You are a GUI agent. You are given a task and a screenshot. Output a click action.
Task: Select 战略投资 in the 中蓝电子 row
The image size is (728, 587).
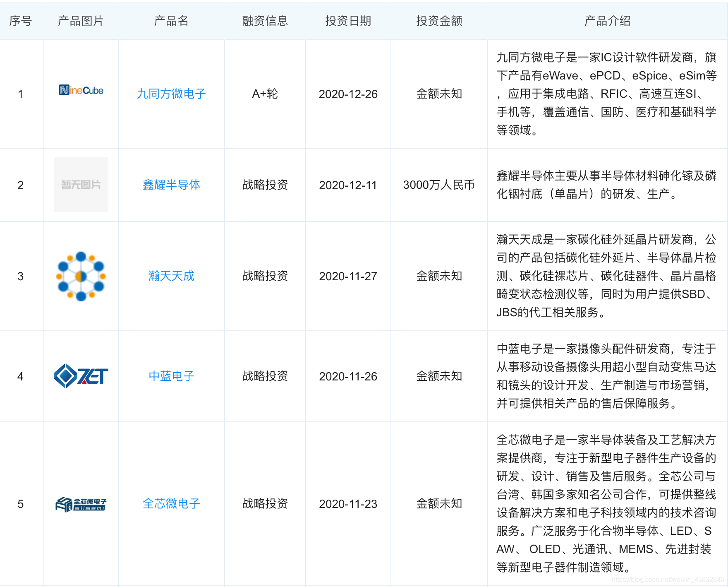pyautogui.click(x=265, y=376)
